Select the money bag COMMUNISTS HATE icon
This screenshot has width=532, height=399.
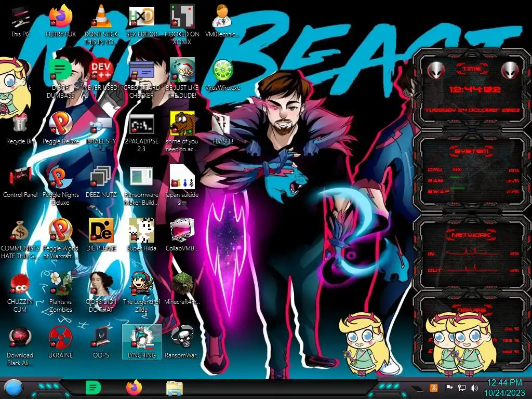pyautogui.click(x=20, y=231)
